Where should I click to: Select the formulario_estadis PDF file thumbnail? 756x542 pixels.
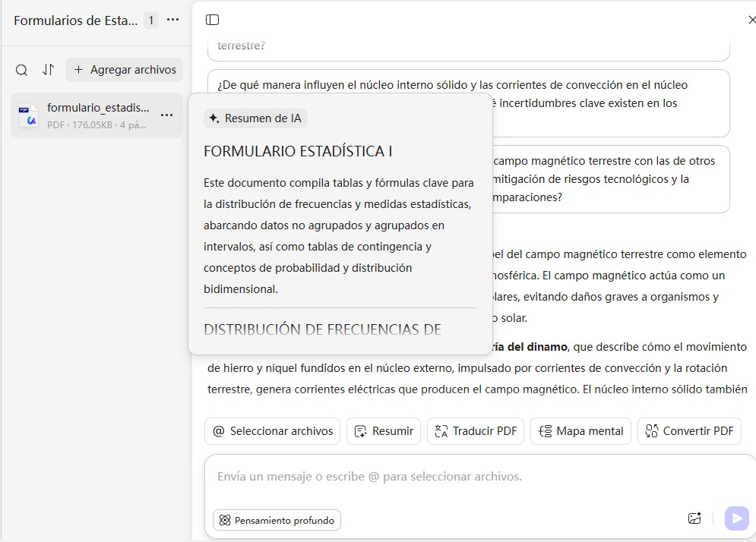28,115
